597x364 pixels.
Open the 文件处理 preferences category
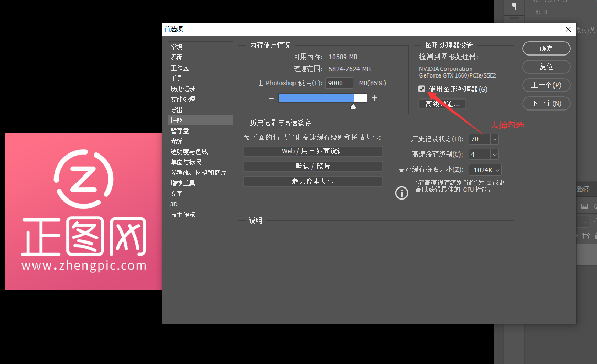pos(200,100)
